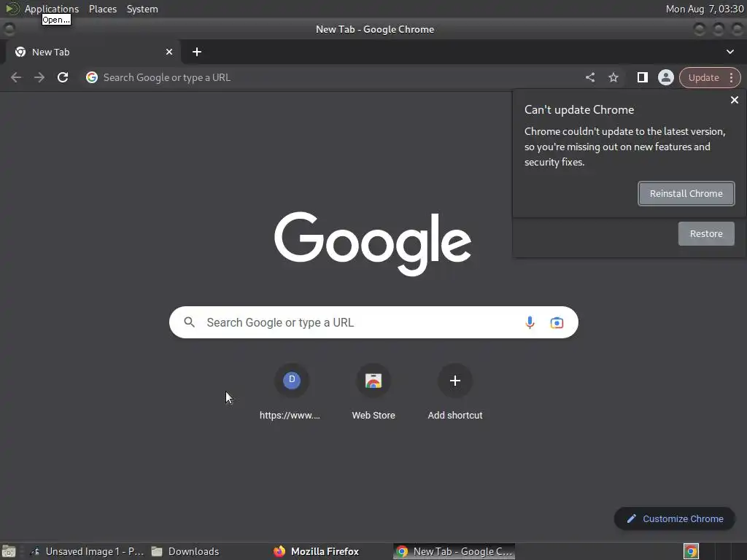The height and width of the screenshot is (560, 747).
Task: Click Customize Chrome button
Action: click(x=675, y=519)
